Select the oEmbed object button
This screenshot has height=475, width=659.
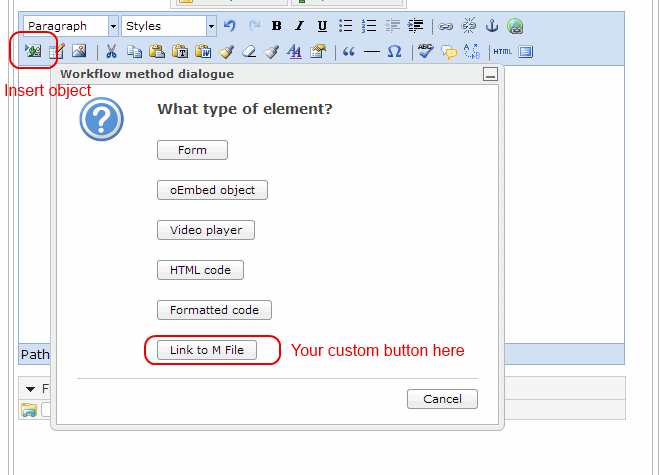tap(212, 190)
